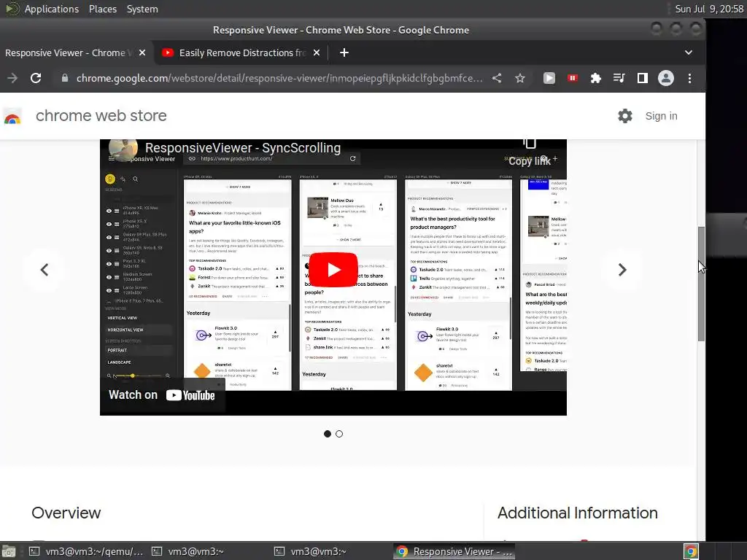Open the Chrome profile avatar menu

665,78
